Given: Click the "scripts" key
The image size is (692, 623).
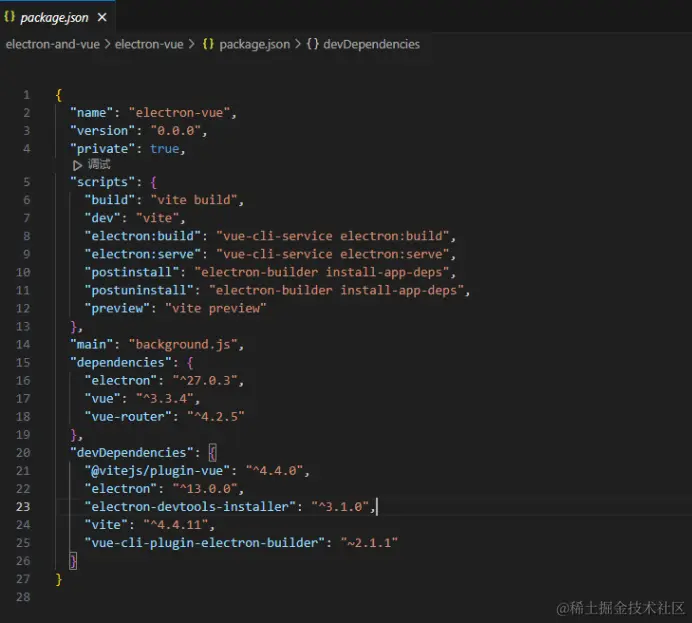Looking at the screenshot, I should click(102, 182).
